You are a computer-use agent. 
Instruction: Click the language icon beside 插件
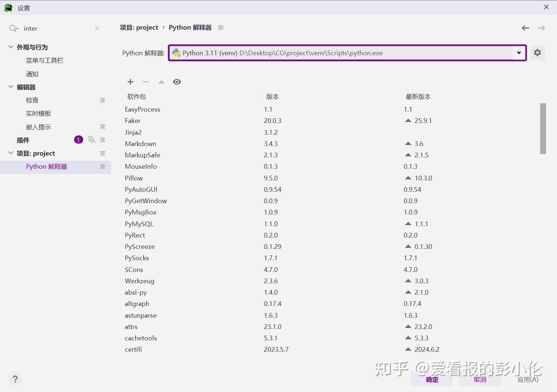[x=91, y=140]
